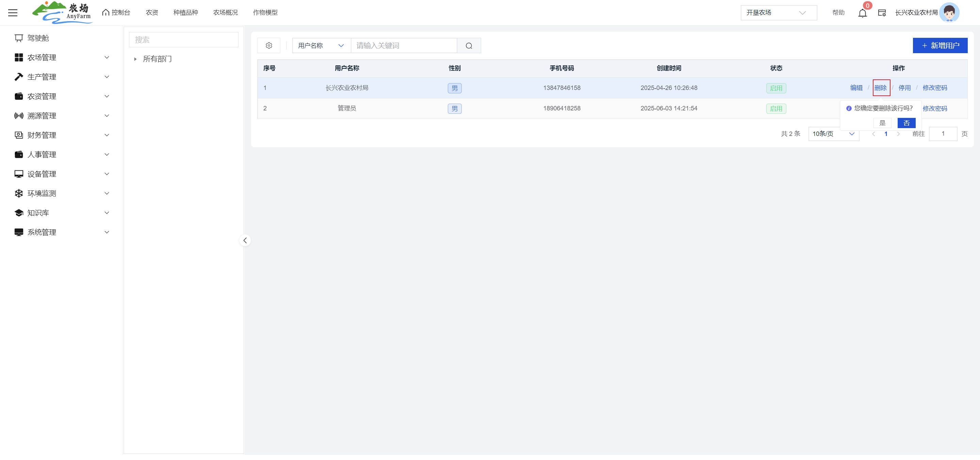Open the 作物模型 top menu
Image resolution: width=980 pixels, height=460 pixels.
pyautogui.click(x=265, y=13)
